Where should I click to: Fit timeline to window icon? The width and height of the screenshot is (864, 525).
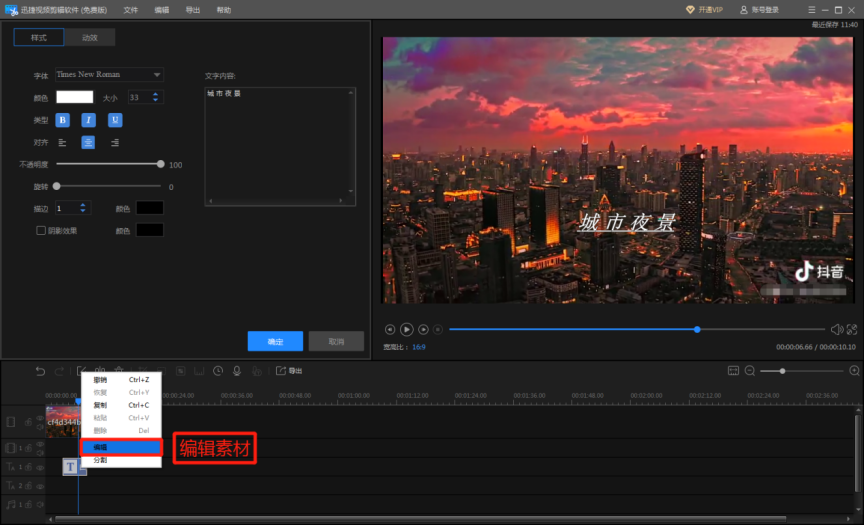click(x=733, y=371)
